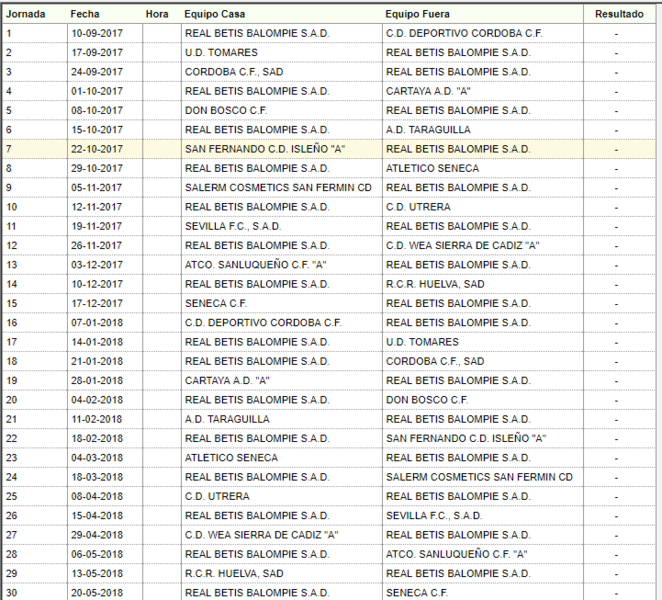Select the date 07-01-2018
The image size is (662, 600).
(x=97, y=323)
